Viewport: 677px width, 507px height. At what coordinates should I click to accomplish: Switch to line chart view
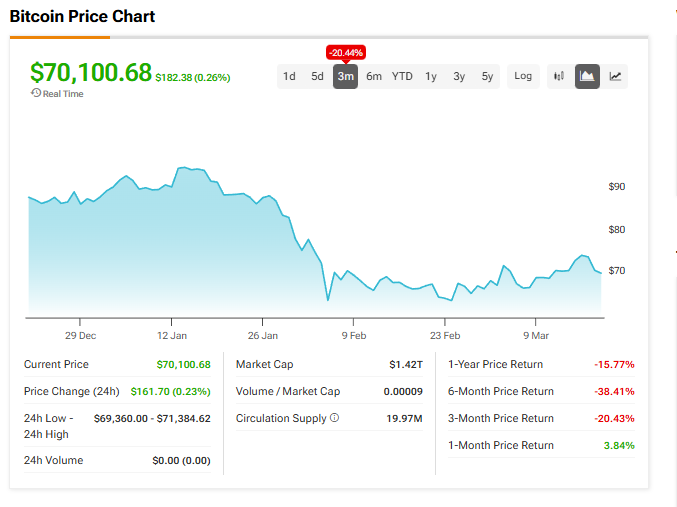click(616, 76)
